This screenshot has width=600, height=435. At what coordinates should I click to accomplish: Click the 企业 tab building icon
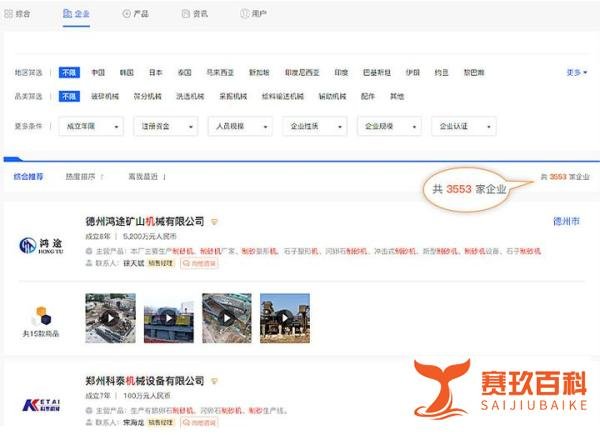click(x=67, y=14)
